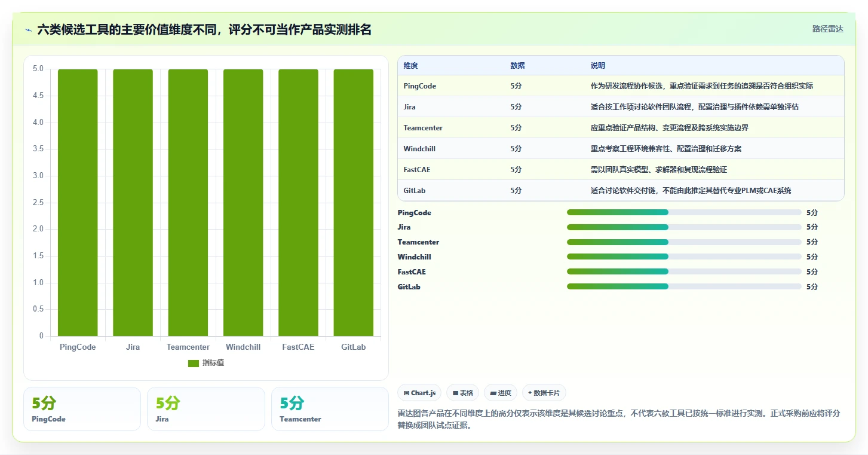The width and height of the screenshot is (868, 455).
Task: Select the Teamcenter bar in the chart
Action: click(x=188, y=203)
